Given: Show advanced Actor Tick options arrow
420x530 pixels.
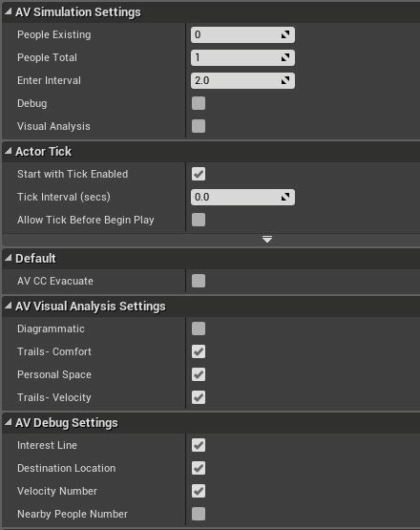Looking at the screenshot, I should tap(267, 240).
